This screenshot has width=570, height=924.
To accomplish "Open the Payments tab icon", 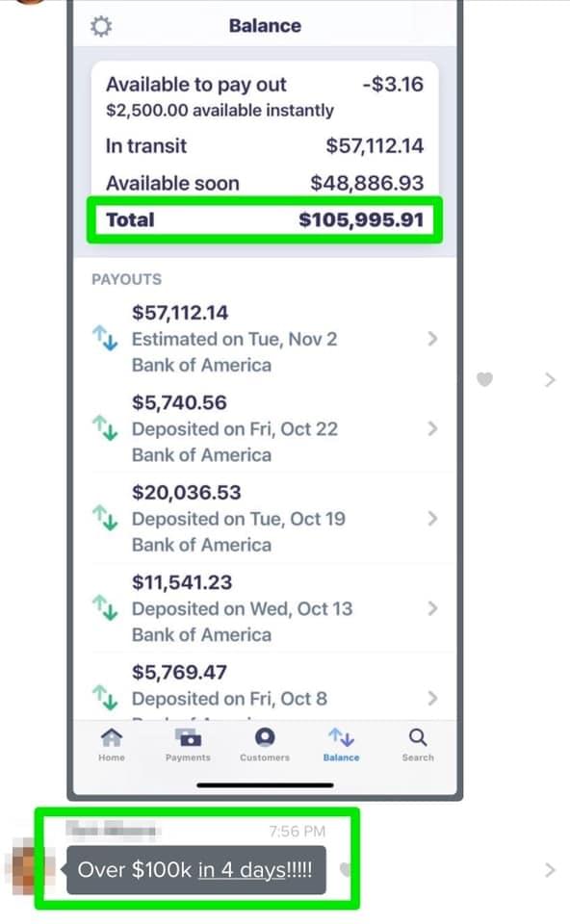I will point(188,744).
